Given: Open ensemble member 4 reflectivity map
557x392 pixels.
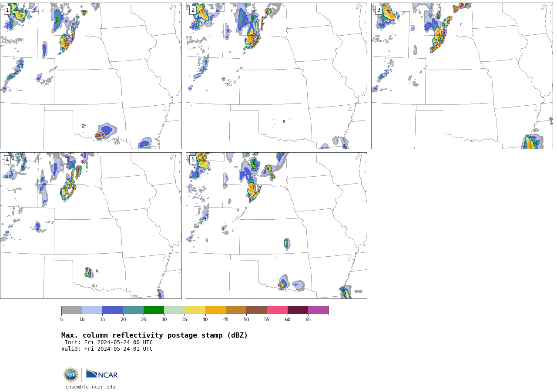Looking at the screenshot, I should tap(91, 225).
